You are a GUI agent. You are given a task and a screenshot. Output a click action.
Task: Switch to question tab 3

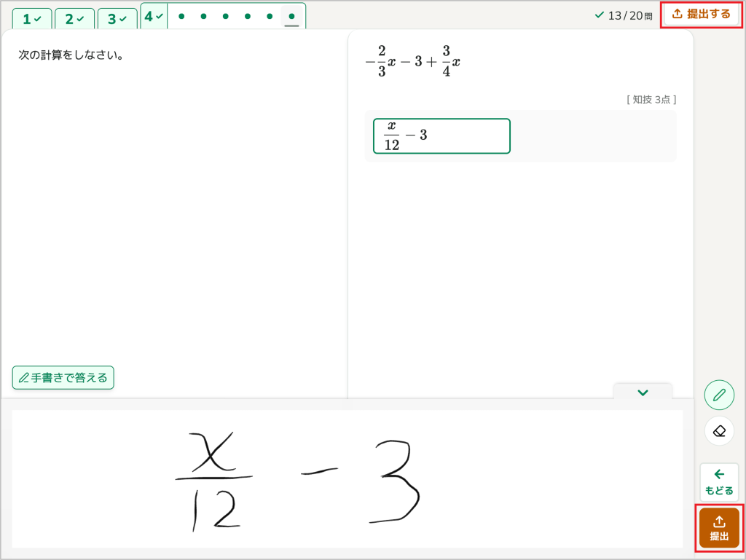click(x=117, y=19)
